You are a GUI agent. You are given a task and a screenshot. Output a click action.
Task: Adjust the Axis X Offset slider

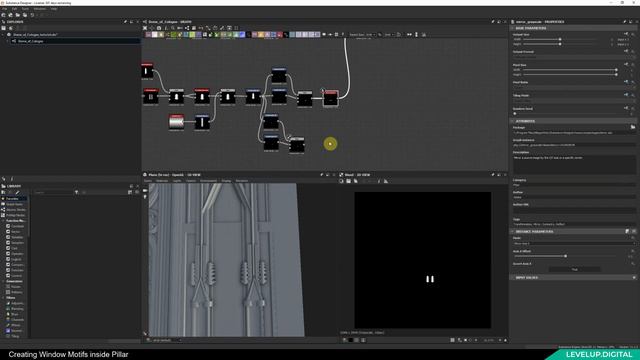(565, 256)
